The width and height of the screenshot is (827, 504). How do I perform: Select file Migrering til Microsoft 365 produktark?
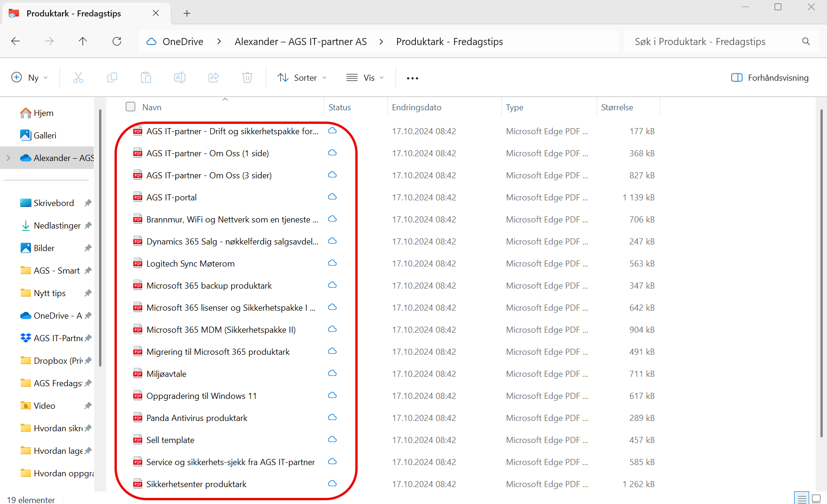pyautogui.click(x=218, y=351)
